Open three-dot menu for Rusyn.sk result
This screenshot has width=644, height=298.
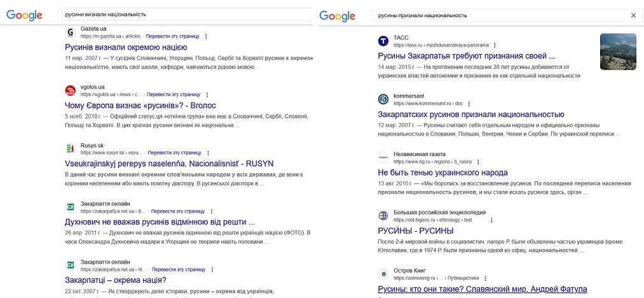(x=209, y=153)
